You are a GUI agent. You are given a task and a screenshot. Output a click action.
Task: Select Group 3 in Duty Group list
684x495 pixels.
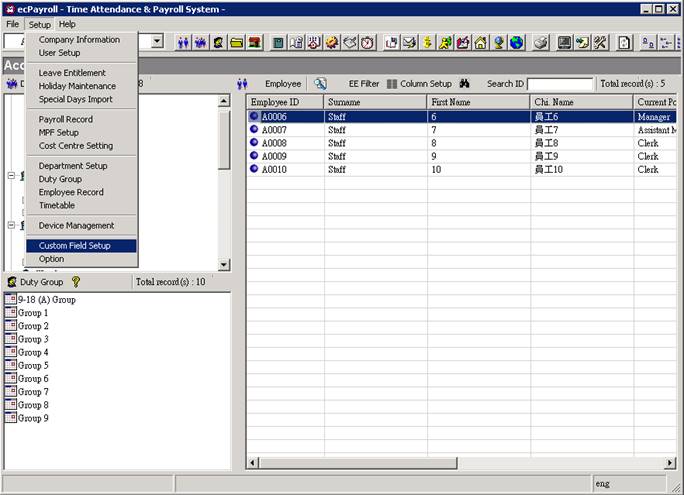(x=27, y=339)
